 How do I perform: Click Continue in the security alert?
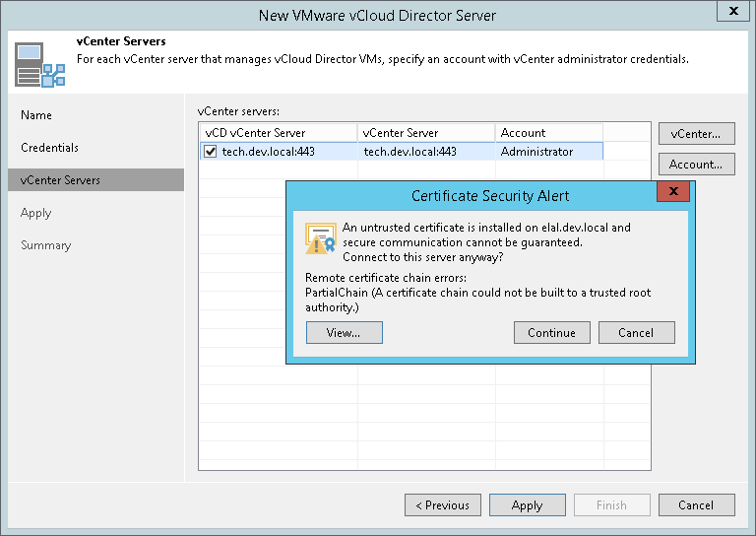[x=551, y=332]
